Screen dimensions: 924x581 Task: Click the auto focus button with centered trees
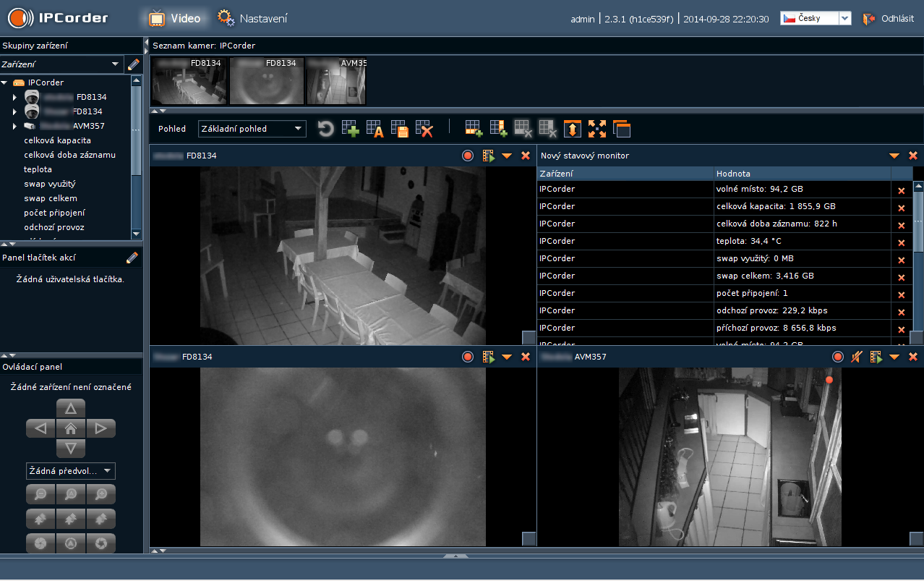point(71,519)
